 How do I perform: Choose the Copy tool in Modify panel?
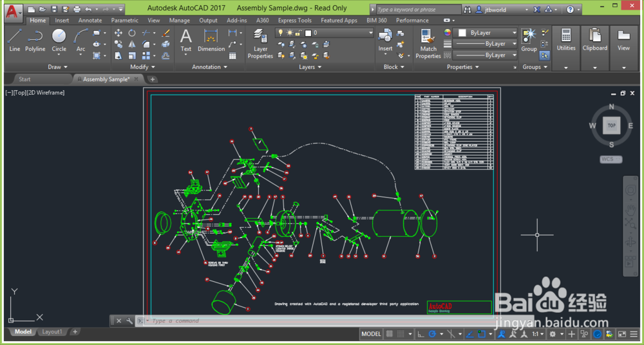118,44
